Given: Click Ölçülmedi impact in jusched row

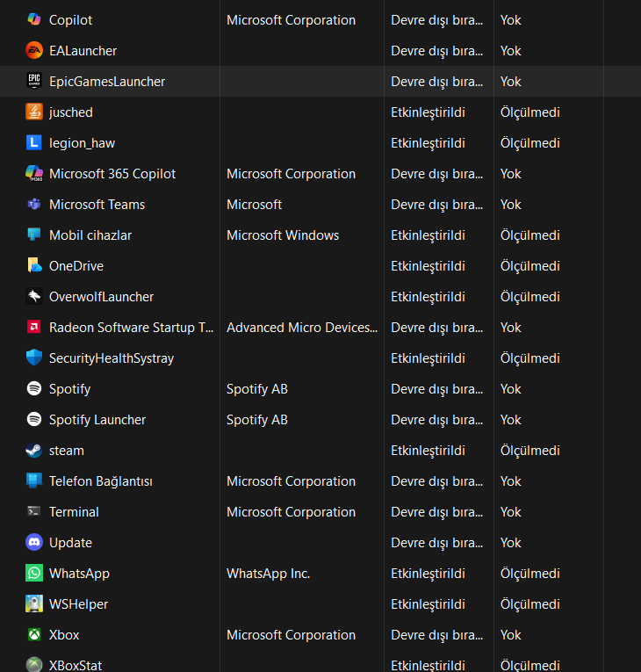Looking at the screenshot, I should pos(530,112).
